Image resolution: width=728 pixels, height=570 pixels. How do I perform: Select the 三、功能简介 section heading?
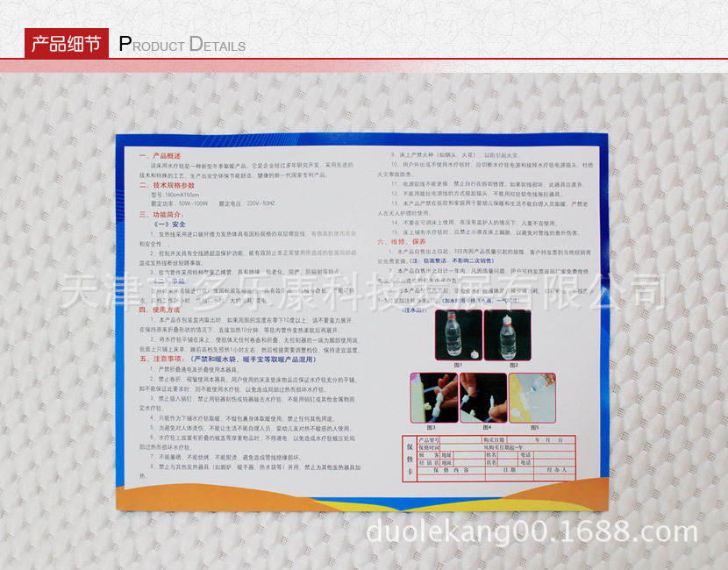tap(161, 215)
